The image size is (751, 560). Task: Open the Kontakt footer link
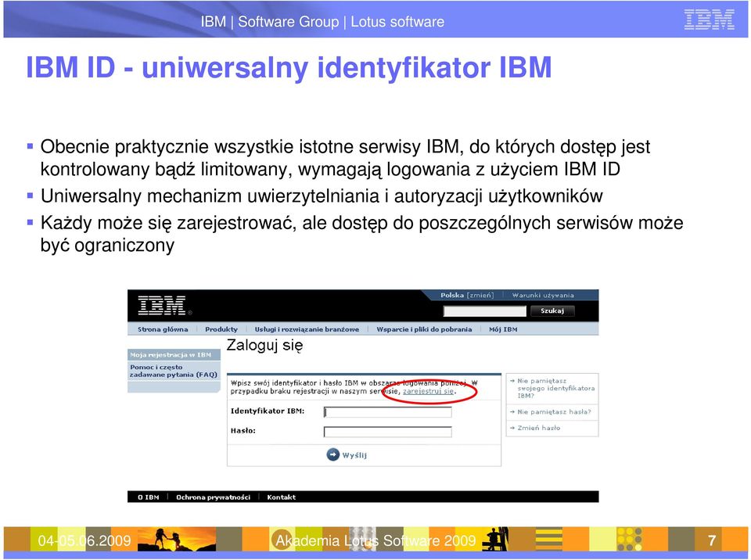click(281, 497)
